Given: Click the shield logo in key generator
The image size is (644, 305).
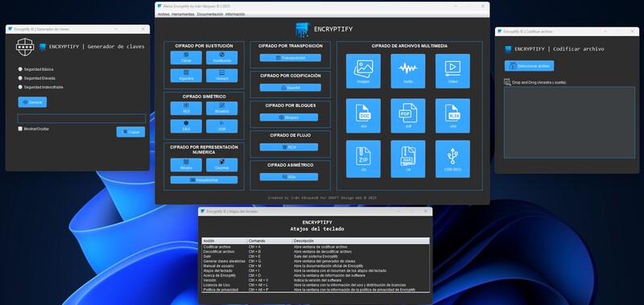Looking at the screenshot, I should tap(24, 47).
